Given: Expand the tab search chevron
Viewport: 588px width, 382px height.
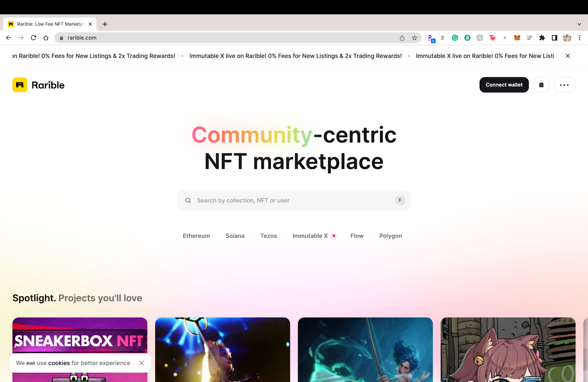Looking at the screenshot, I should (x=580, y=24).
